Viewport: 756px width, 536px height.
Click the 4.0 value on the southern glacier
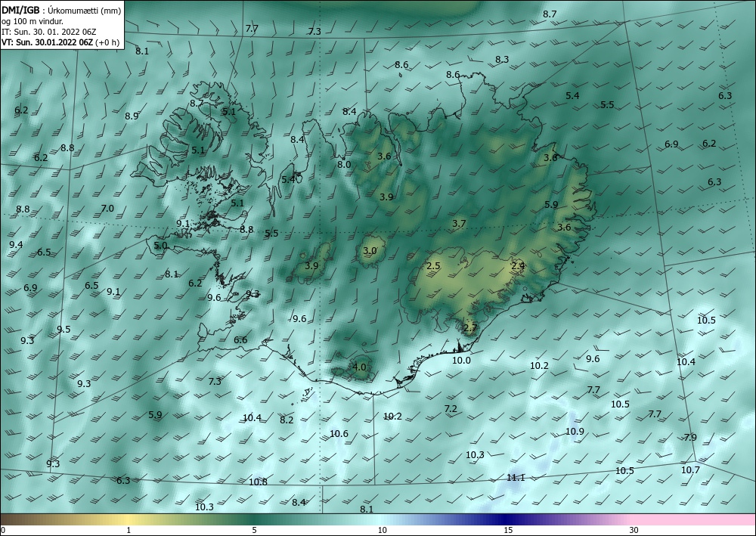click(x=359, y=367)
